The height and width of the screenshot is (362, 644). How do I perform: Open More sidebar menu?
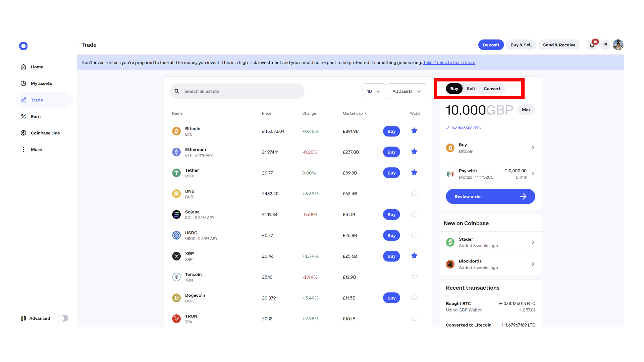pyautogui.click(x=44, y=149)
